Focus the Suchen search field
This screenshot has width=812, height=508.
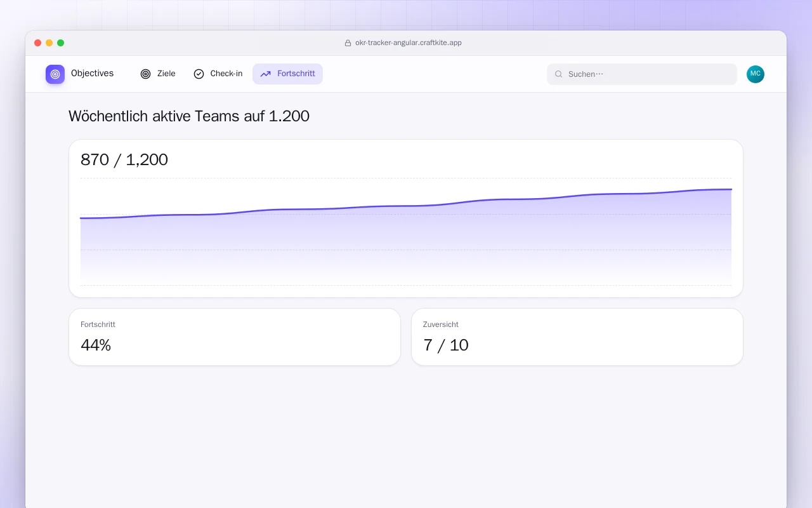coord(642,74)
